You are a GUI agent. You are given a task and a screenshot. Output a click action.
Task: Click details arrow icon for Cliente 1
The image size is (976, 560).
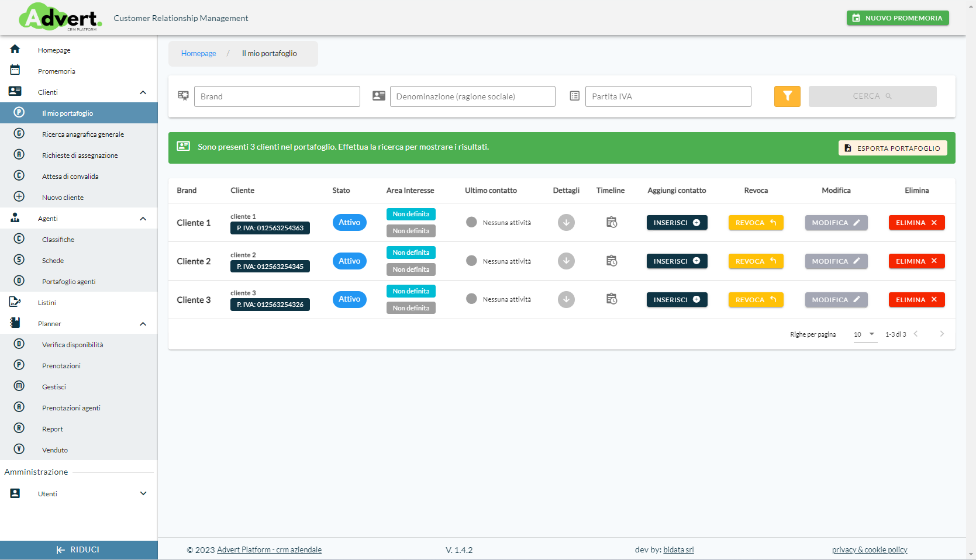point(565,222)
